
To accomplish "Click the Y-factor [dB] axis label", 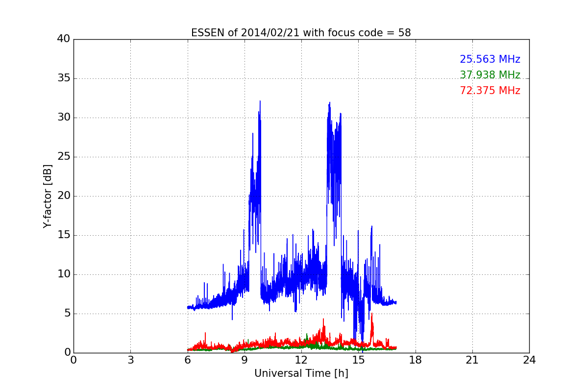I will [x=48, y=196].
